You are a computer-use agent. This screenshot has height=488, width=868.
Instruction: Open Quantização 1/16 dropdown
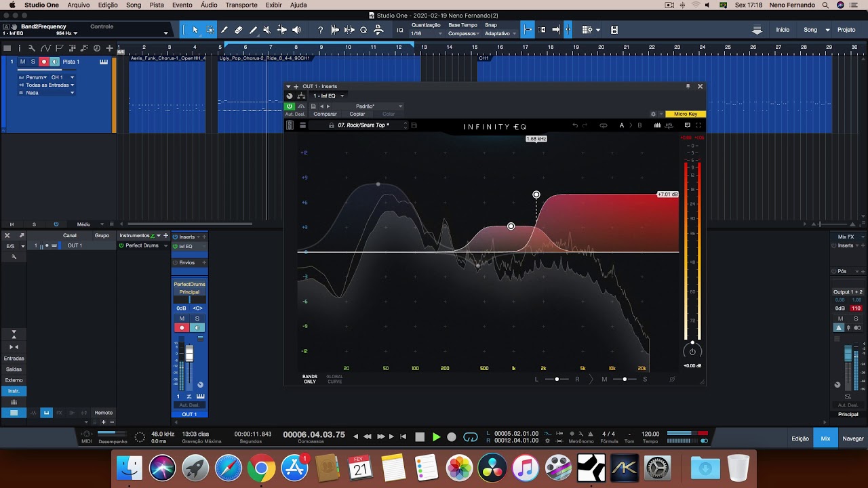point(427,33)
